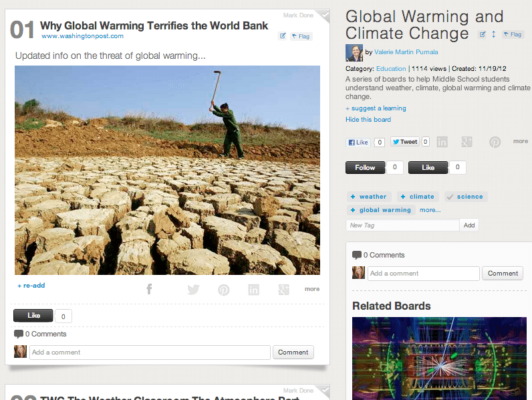Expand more board sharing options

[521, 141]
